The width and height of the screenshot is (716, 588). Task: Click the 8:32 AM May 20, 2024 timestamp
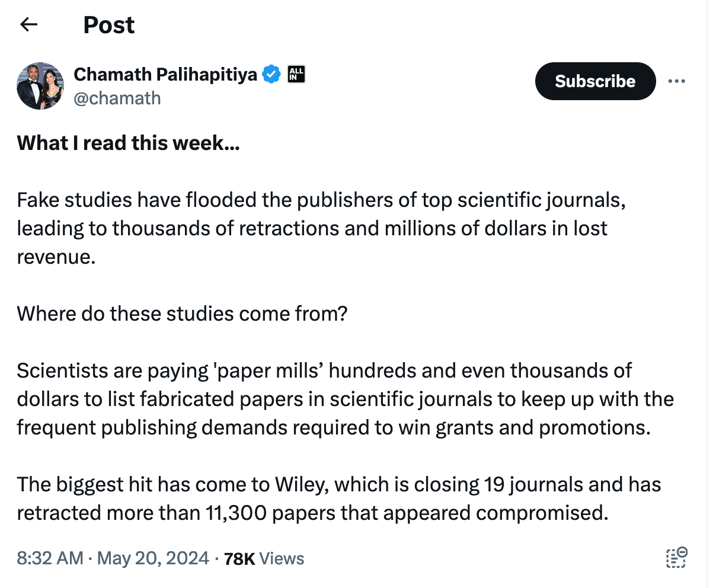pyautogui.click(x=113, y=558)
